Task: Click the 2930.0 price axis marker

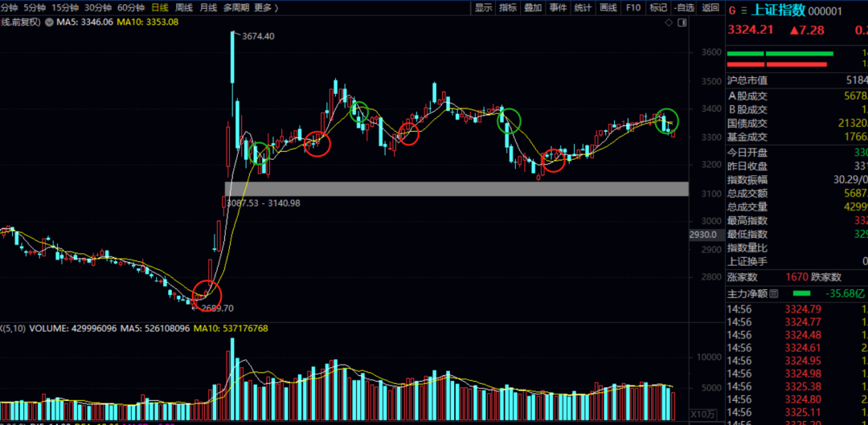Action: tap(703, 235)
